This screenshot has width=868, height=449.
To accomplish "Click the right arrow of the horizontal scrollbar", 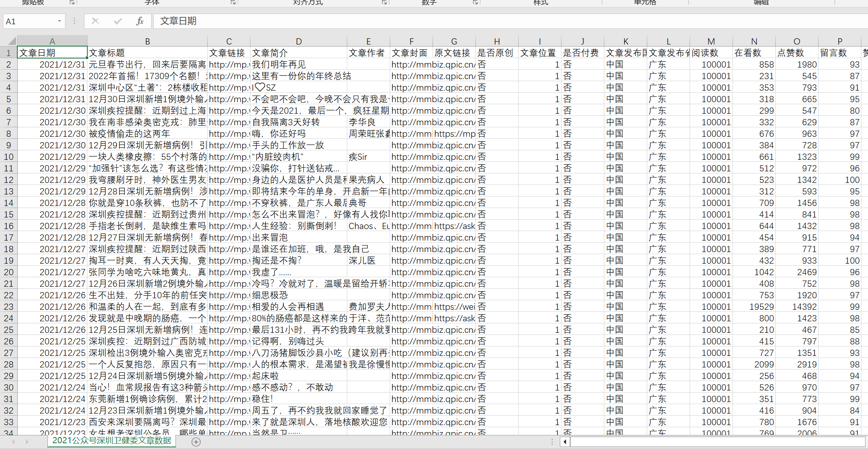I will (x=863, y=442).
